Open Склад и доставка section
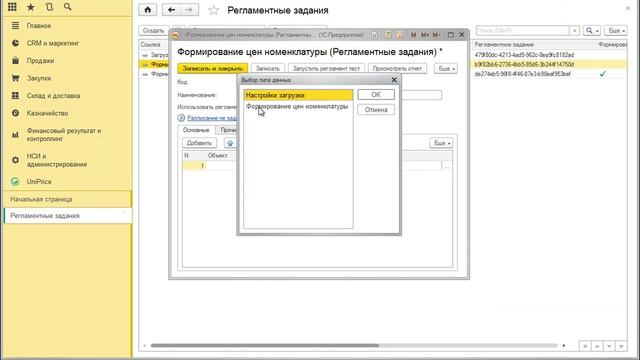Image resolution: width=640 pixels, height=360 pixels. click(53, 96)
